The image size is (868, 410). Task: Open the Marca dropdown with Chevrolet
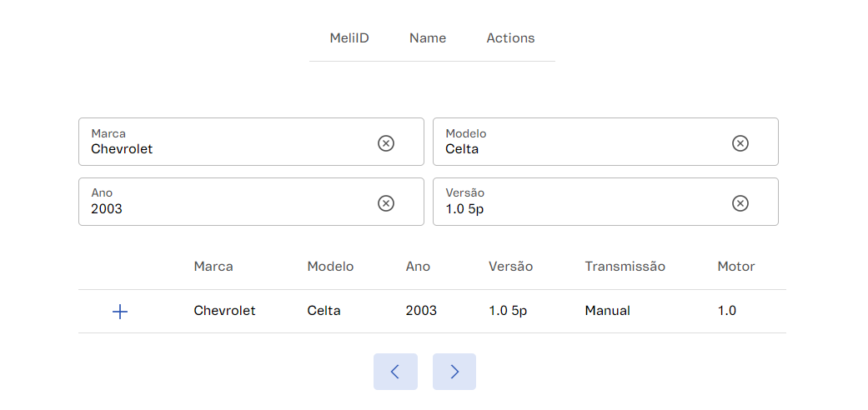click(225, 142)
